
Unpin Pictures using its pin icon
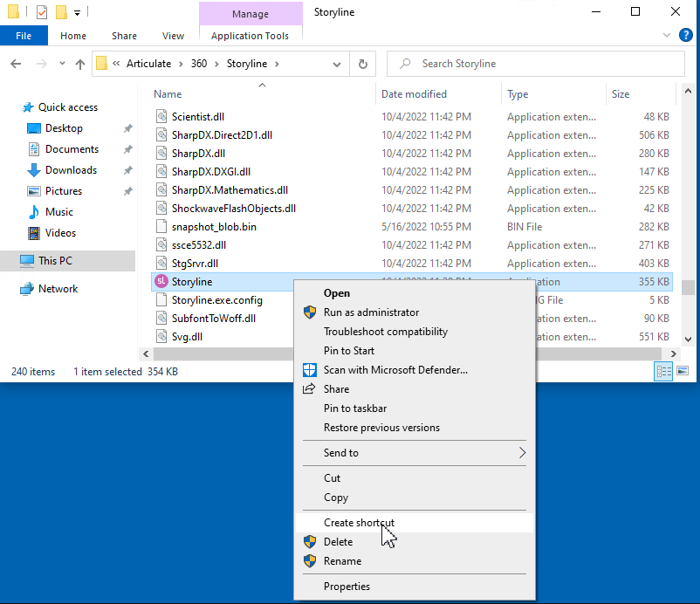pyautogui.click(x=127, y=191)
